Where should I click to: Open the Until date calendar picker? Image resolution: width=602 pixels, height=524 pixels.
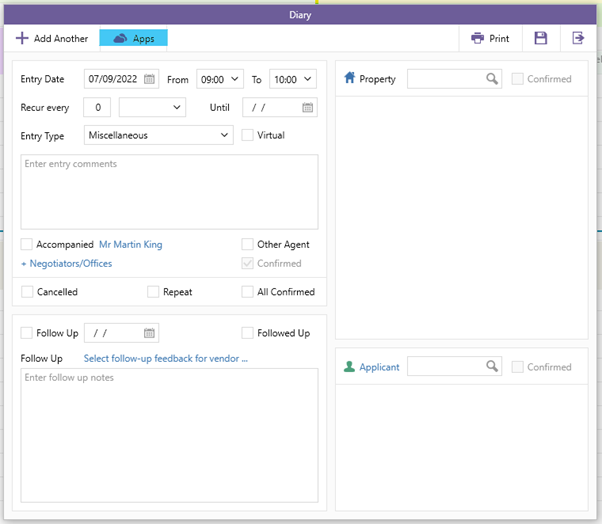308,107
